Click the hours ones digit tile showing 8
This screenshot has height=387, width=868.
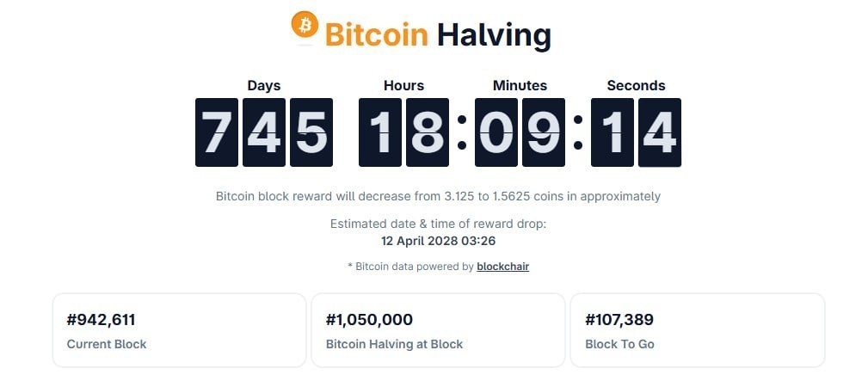(x=428, y=132)
